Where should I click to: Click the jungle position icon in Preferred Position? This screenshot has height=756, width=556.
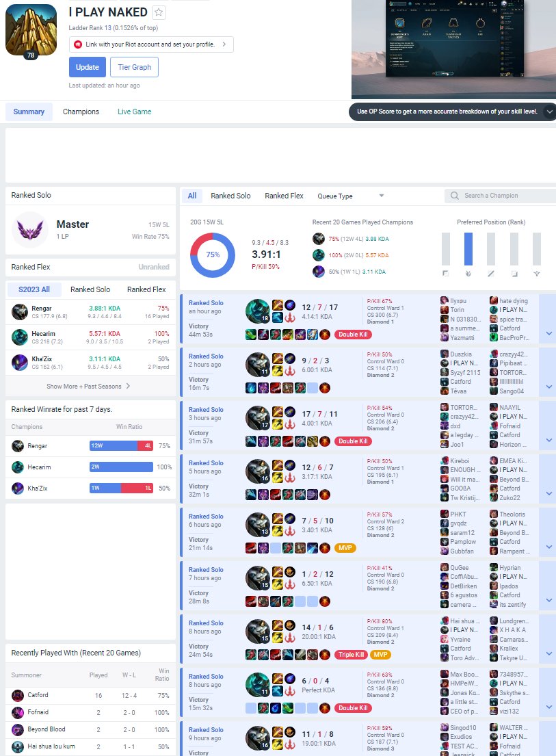point(468,274)
